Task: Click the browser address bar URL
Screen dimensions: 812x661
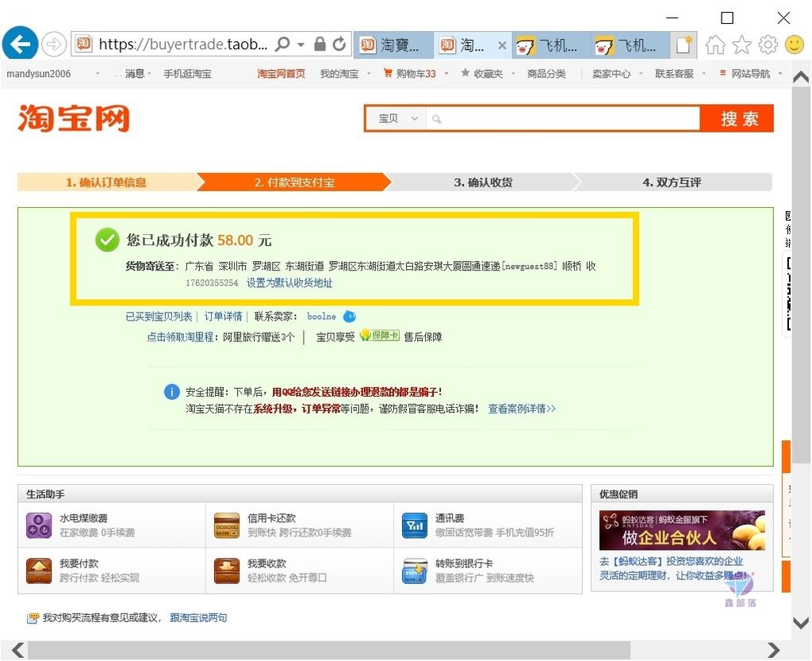Action: [x=183, y=44]
